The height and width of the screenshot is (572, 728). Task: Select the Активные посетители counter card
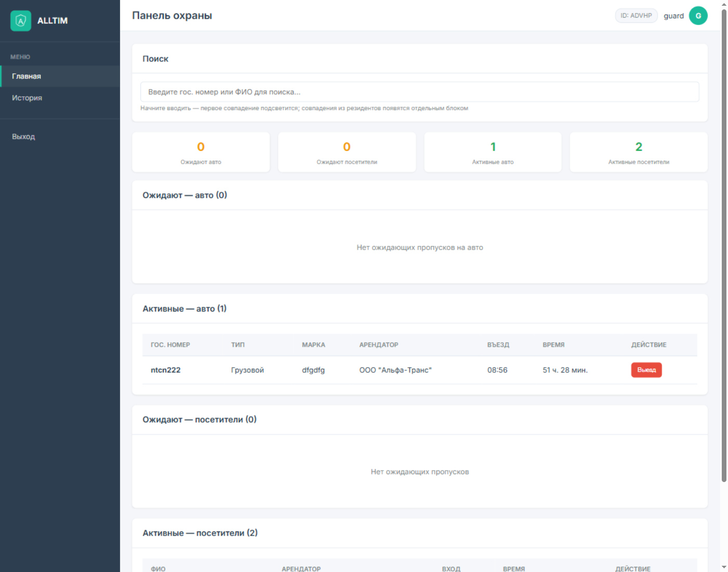point(639,152)
